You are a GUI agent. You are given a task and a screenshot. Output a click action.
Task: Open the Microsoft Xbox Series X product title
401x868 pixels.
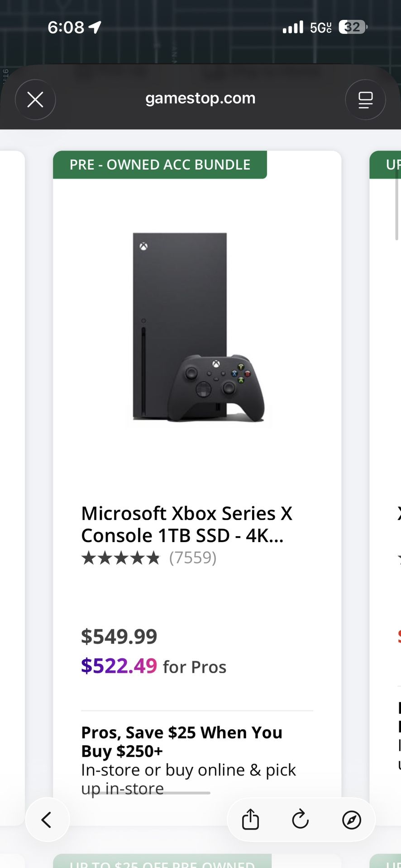click(187, 524)
